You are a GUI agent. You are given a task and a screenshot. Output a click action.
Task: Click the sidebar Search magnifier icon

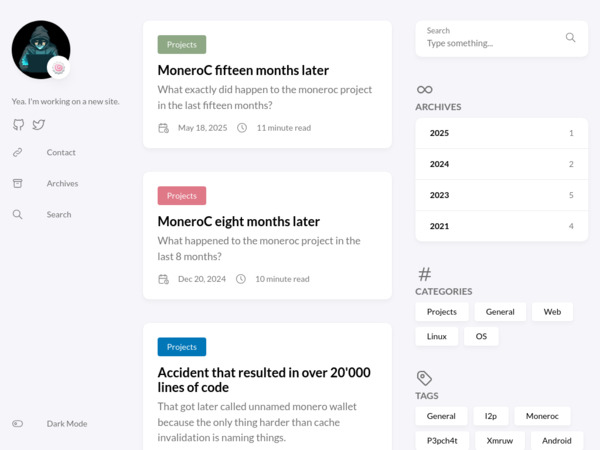(17, 214)
